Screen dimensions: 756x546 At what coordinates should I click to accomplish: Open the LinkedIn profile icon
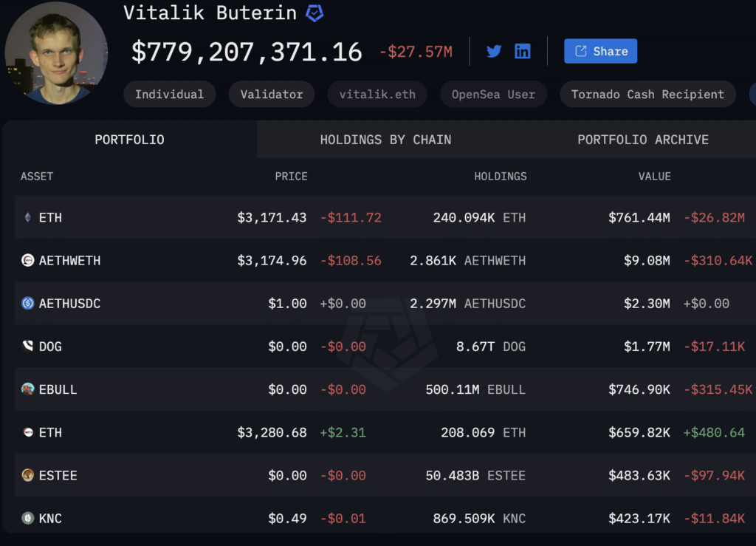click(523, 51)
